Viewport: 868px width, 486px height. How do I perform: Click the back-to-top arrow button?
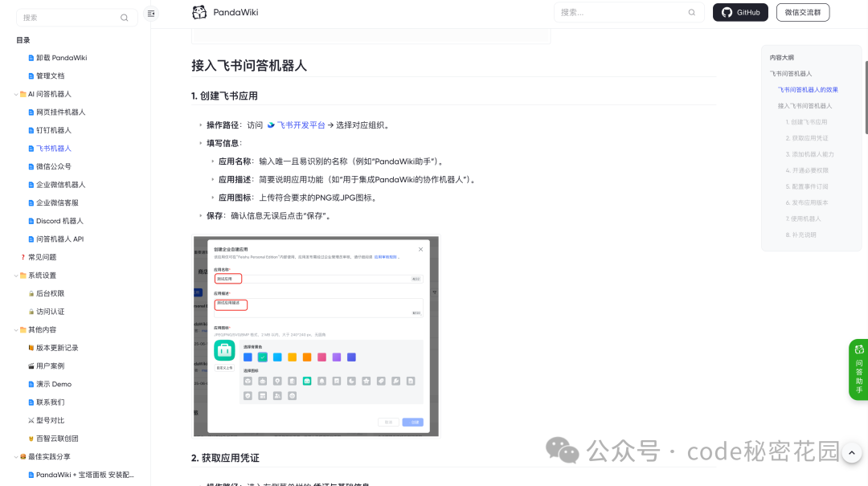coord(851,453)
